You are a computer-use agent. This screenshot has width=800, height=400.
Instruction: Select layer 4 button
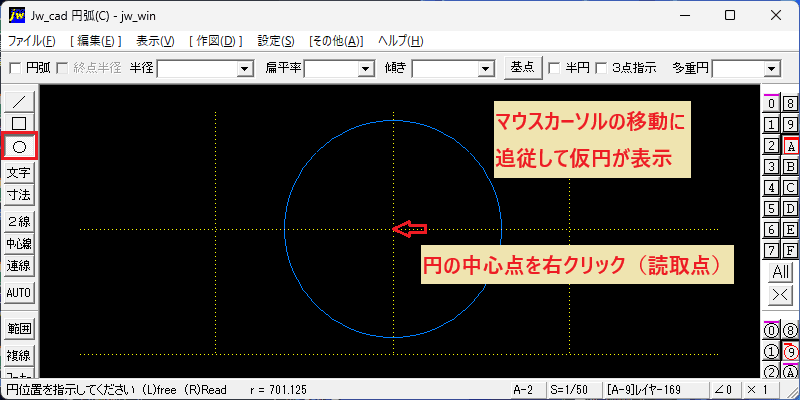click(x=771, y=187)
